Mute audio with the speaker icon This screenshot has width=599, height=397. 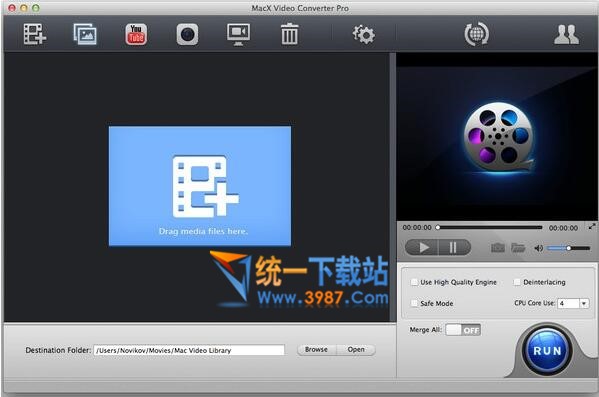(x=538, y=248)
